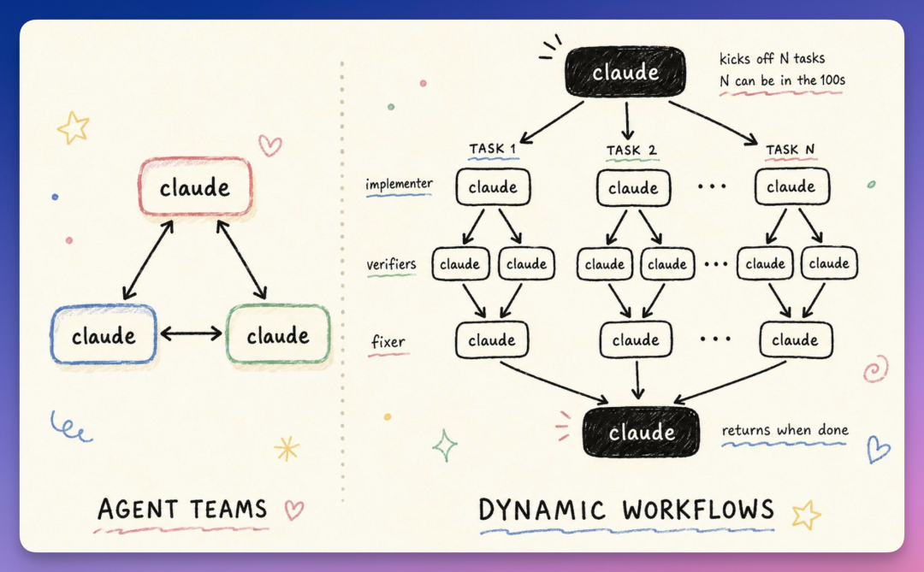Click the black claude box beside 'returns when done'
Image resolution: width=924 pixels, height=572 pixels.
[x=641, y=432]
